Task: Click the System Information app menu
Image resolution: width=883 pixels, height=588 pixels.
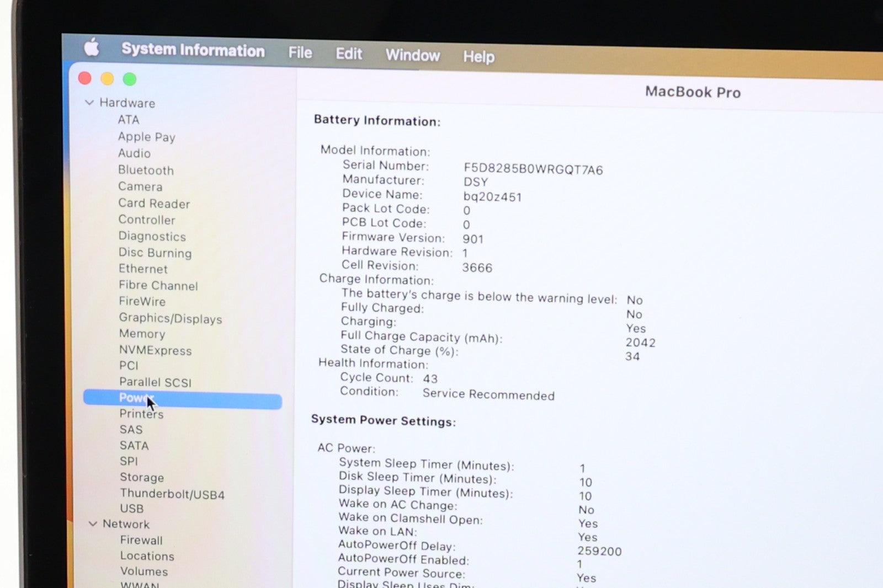Action: [193, 50]
